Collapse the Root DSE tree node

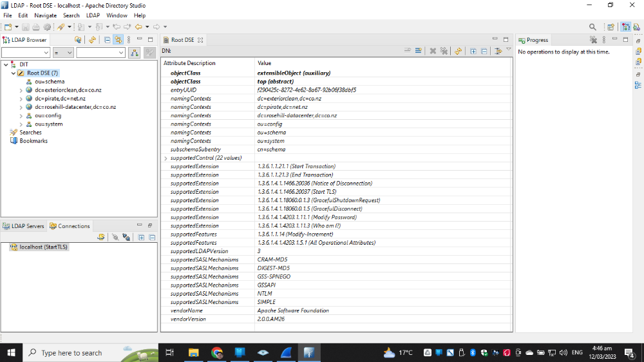click(13, 73)
